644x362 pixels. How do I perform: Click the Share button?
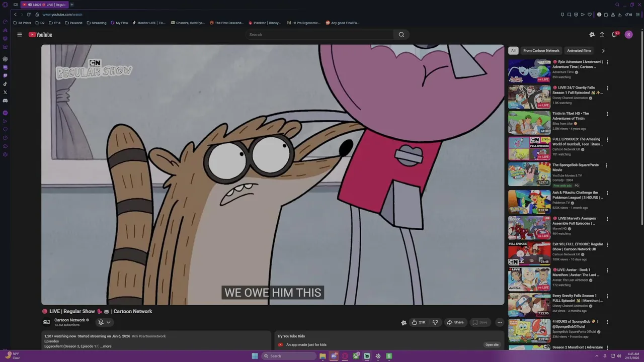[x=455, y=322]
